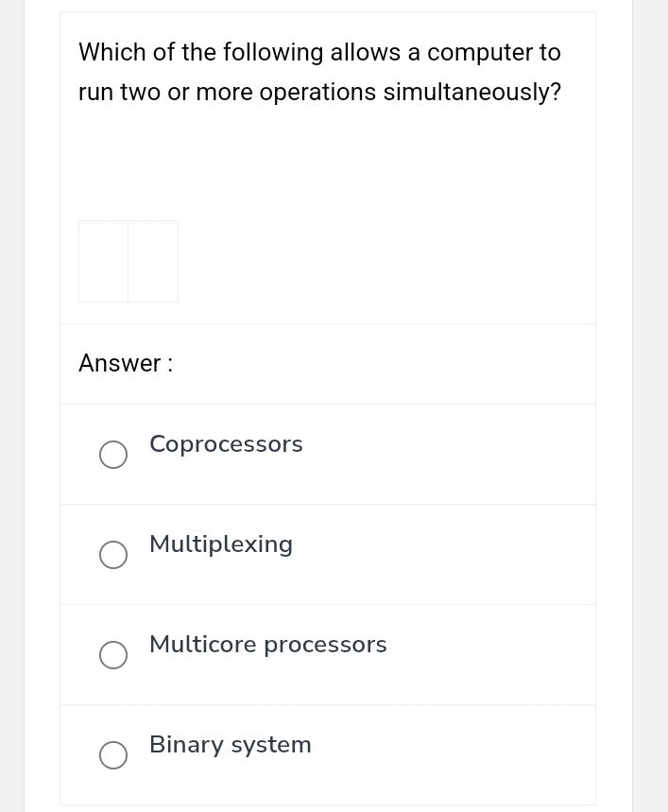Click the first image placeholder box
This screenshot has width=668, height=812.
(x=103, y=261)
